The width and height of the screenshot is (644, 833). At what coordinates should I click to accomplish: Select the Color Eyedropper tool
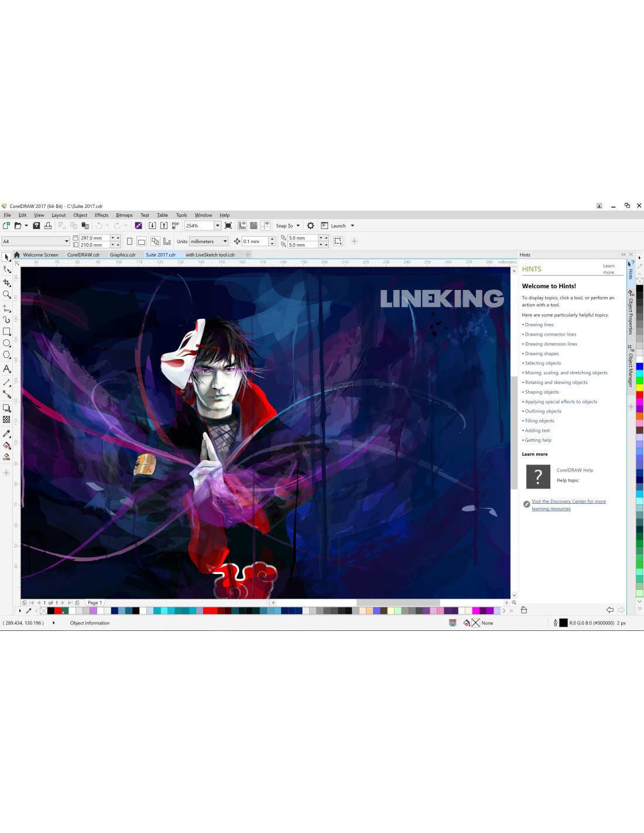click(6, 433)
